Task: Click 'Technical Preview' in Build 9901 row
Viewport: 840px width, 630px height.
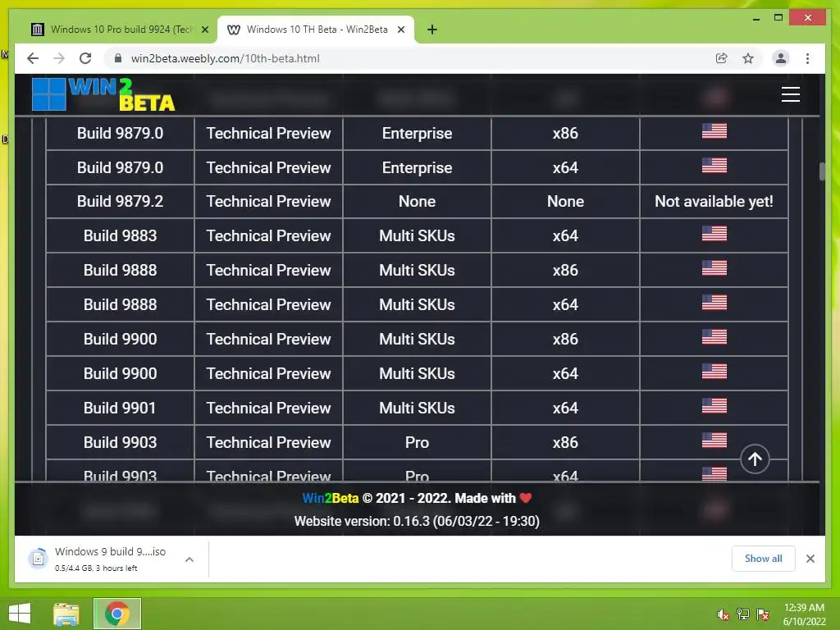Action: tap(268, 409)
